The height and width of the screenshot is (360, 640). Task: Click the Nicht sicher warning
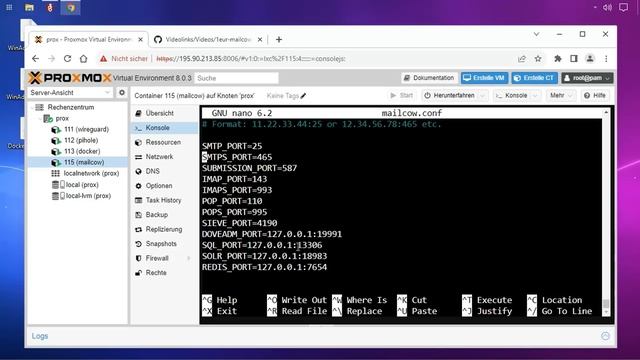coord(124,59)
